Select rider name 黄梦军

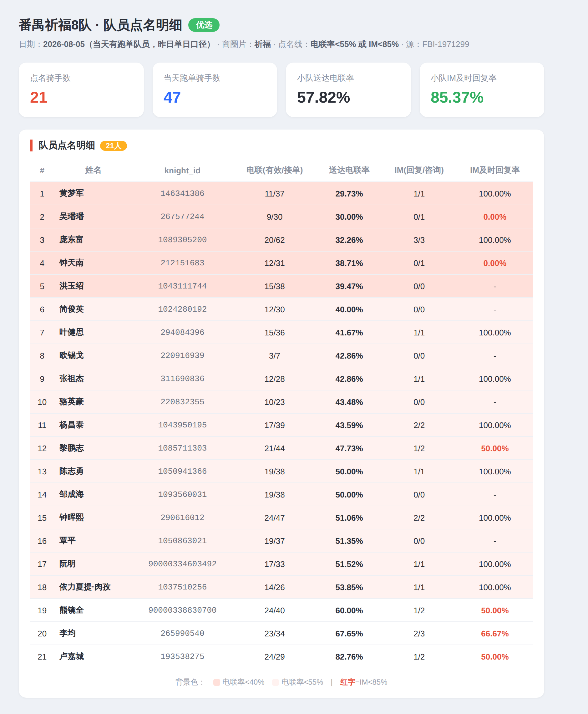click(72, 193)
